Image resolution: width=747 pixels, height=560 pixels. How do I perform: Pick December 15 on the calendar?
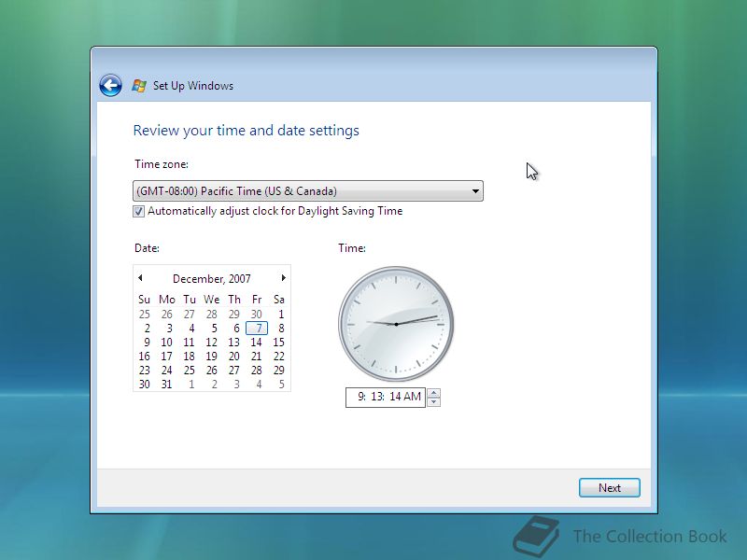tap(278, 343)
